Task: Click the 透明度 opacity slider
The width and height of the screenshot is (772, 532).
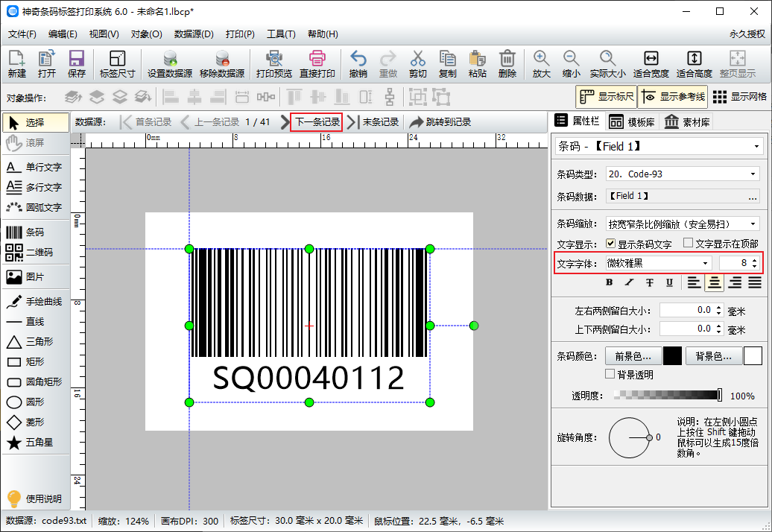Action: [x=668, y=395]
